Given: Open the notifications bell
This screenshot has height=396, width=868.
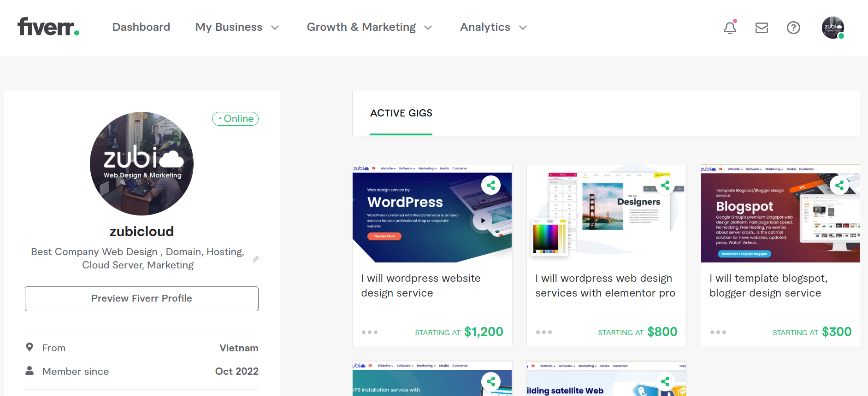Looking at the screenshot, I should tap(730, 28).
